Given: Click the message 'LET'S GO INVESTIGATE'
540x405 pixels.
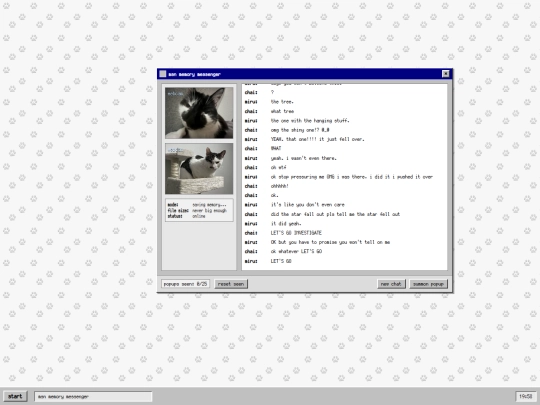Looking at the screenshot, I should point(296,233).
